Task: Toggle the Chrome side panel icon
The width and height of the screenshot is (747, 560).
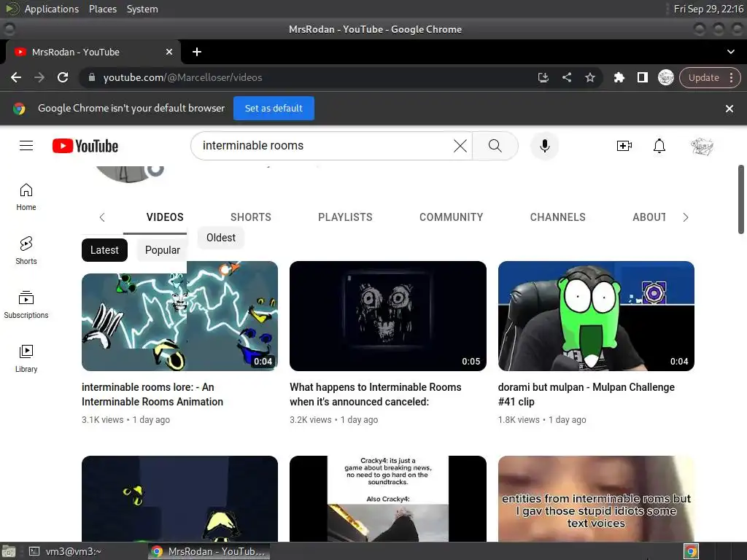Action: coord(642,77)
